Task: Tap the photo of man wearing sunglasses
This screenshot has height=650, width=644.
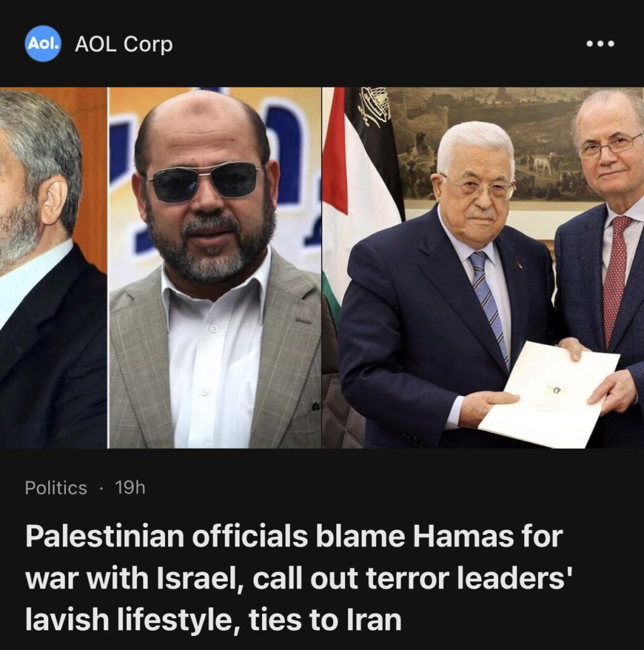Action: [214, 268]
